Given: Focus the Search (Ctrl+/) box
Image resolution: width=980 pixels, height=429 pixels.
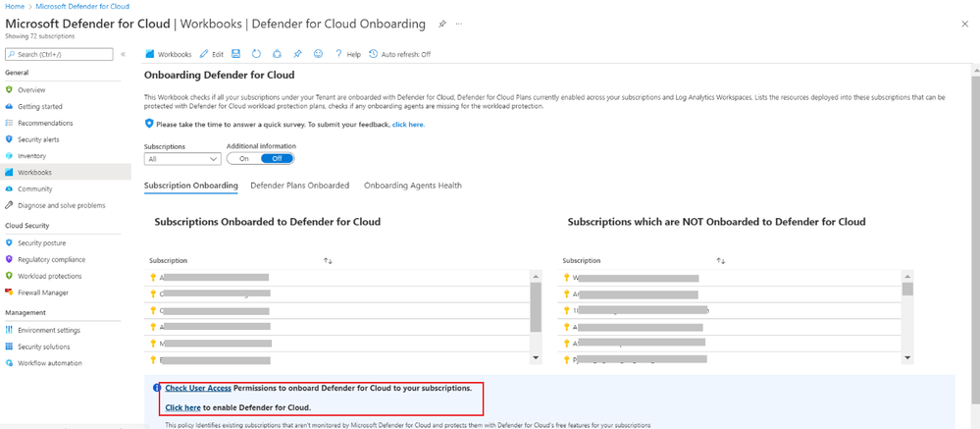Looking at the screenshot, I should coord(59,54).
